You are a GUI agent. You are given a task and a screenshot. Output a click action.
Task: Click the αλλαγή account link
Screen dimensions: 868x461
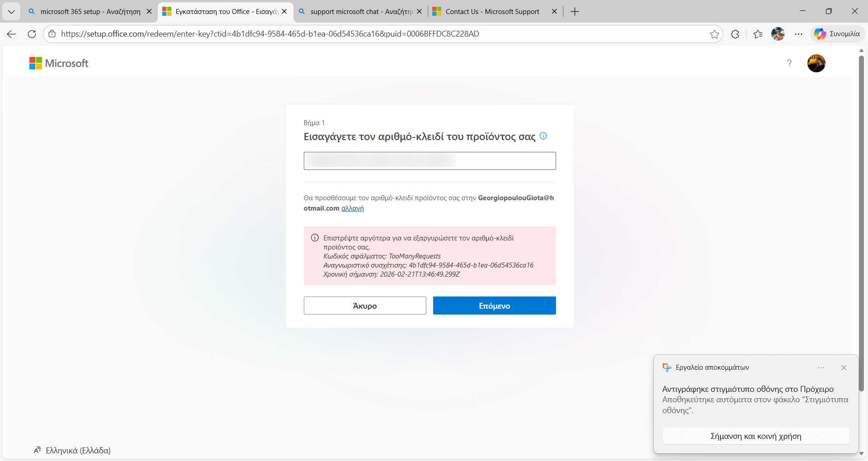(x=353, y=208)
